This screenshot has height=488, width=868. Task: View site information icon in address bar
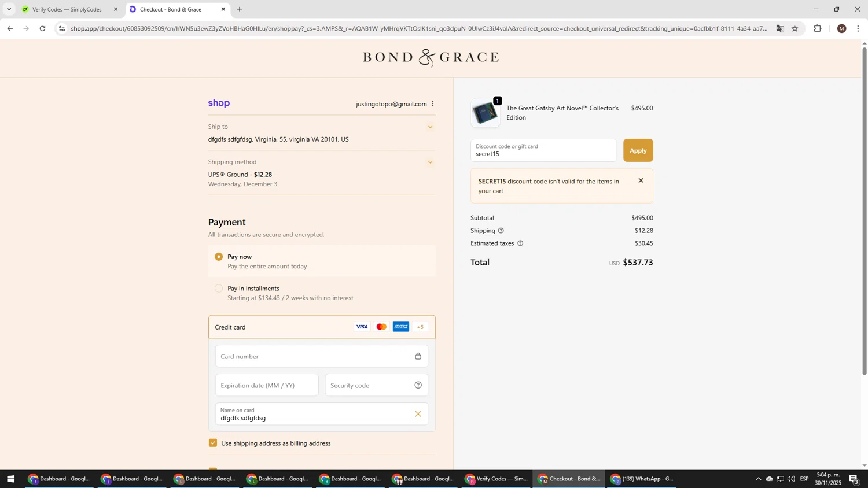coord(62,28)
